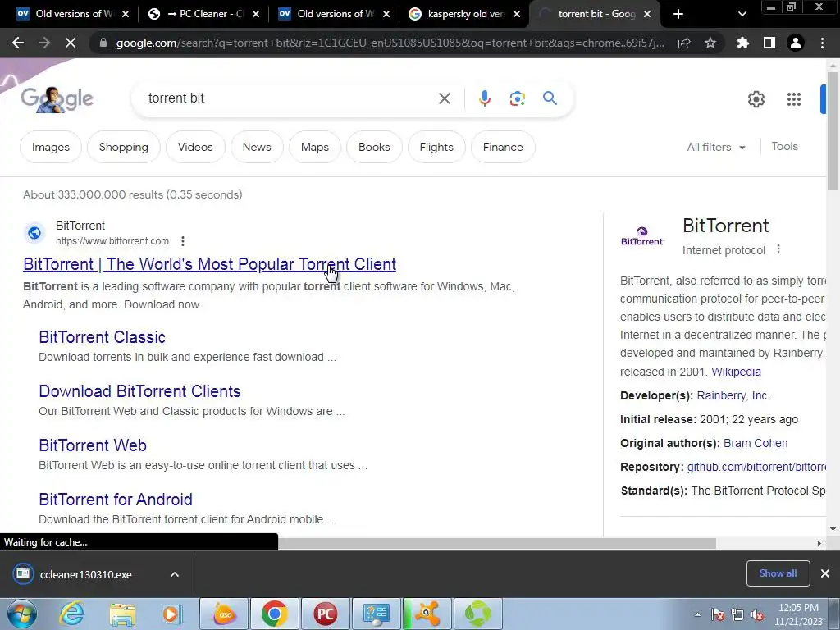The width and height of the screenshot is (840, 630).
Task: Open the Chrome extensions puzzle icon
Action: 742,43
